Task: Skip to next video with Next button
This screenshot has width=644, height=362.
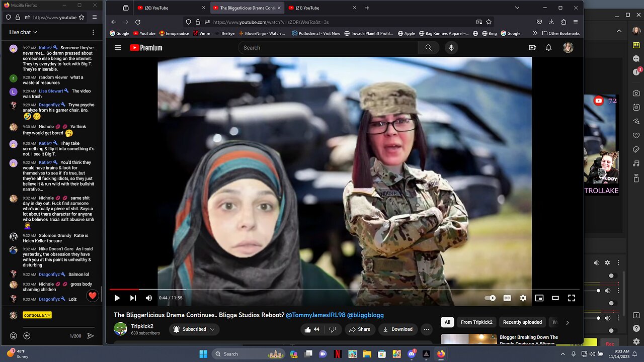Action: 133,298
